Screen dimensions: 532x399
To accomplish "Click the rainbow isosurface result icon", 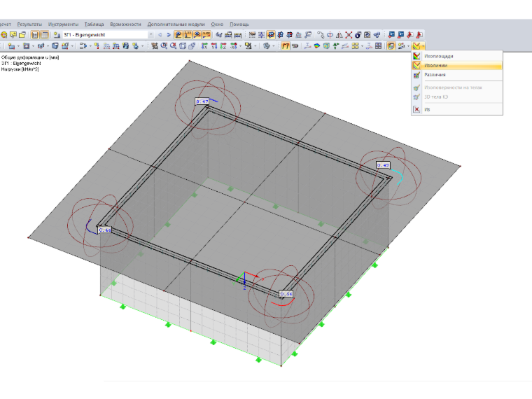I will pos(317,45).
